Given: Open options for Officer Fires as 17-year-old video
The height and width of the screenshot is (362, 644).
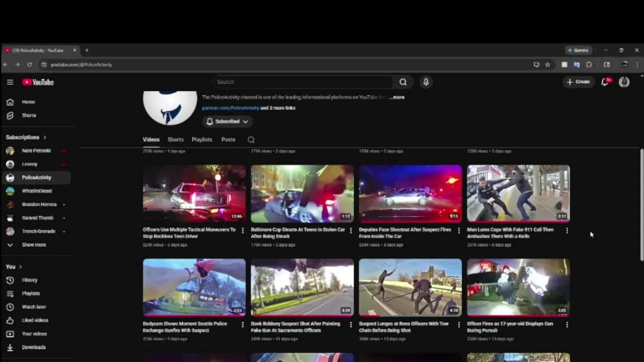Looking at the screenshot, I should click(567, 325).
